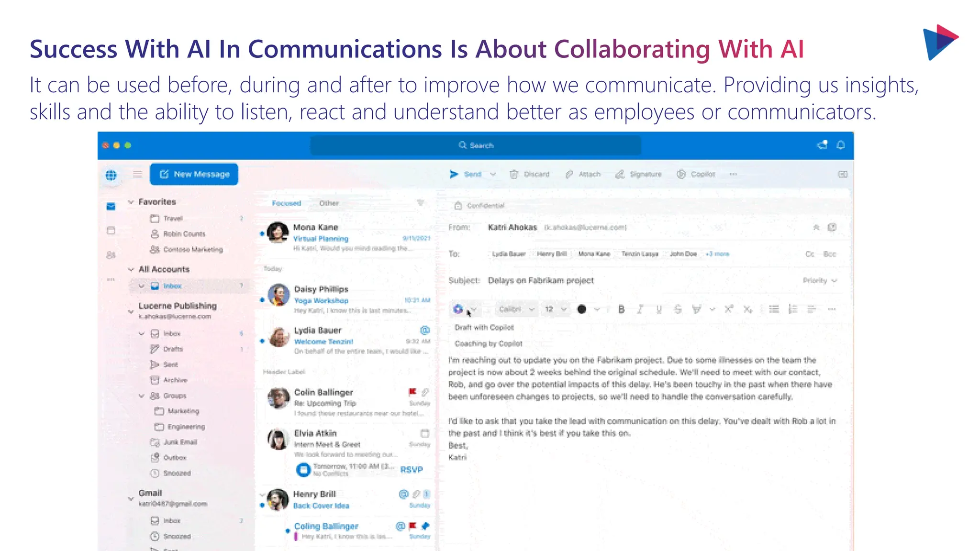This screenshot has width=980, height=551.
Task: Collapse the Lucerne Publishing account
Action: 131,311
